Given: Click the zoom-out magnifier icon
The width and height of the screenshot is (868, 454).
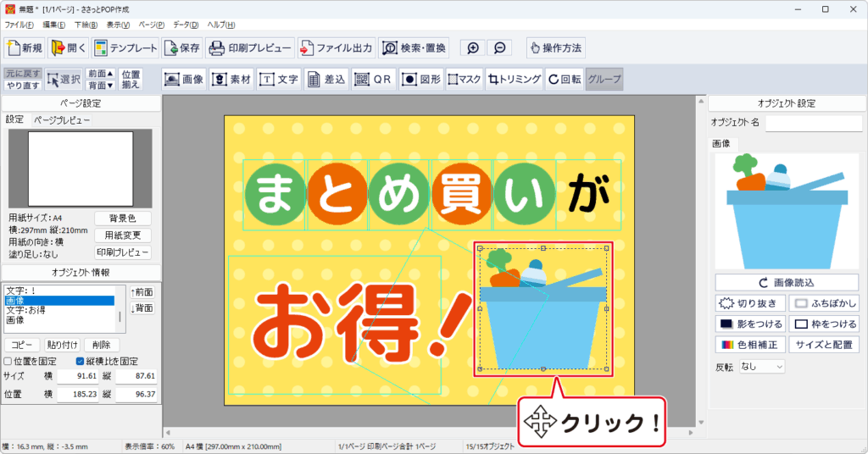Looking at the screenshot, I should tap(500, 48).
